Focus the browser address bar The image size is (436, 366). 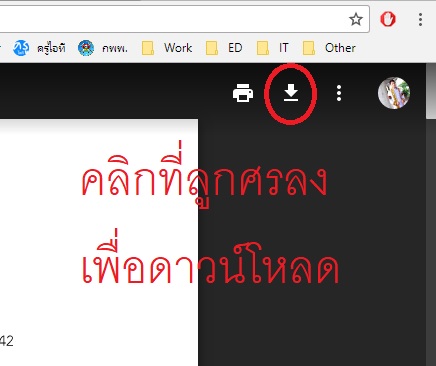tap(173, 19)
